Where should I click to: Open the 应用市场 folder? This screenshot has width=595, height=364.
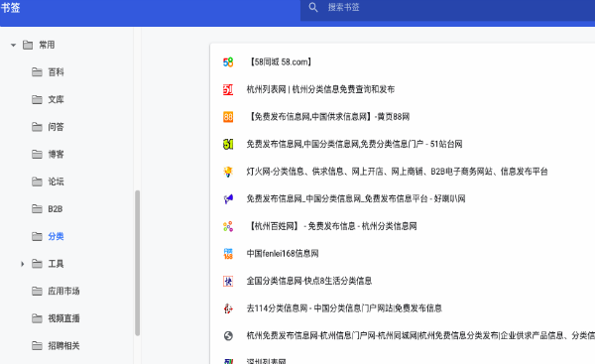pos(63,292)
